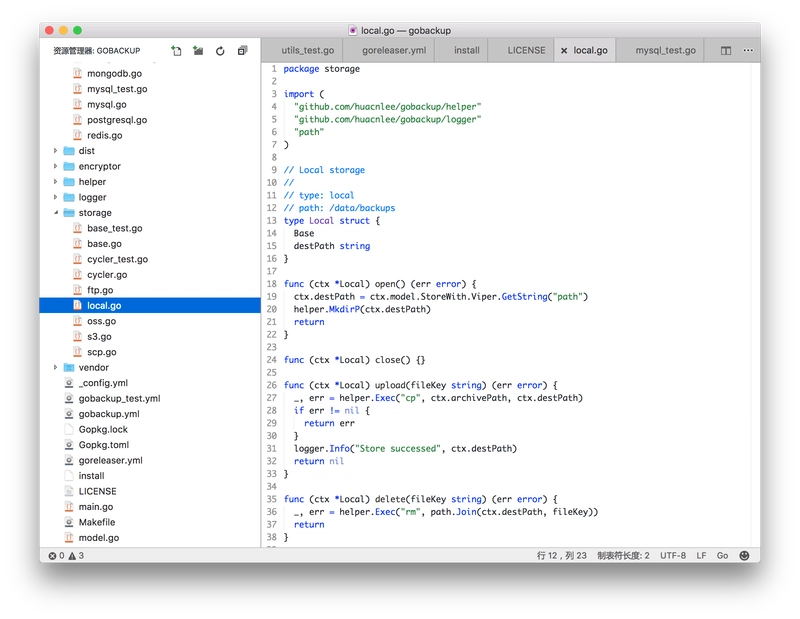Click the 'type Local struct {' code line
The width and height of the screenshot is (800, 619).
click(x=332, y=220)
